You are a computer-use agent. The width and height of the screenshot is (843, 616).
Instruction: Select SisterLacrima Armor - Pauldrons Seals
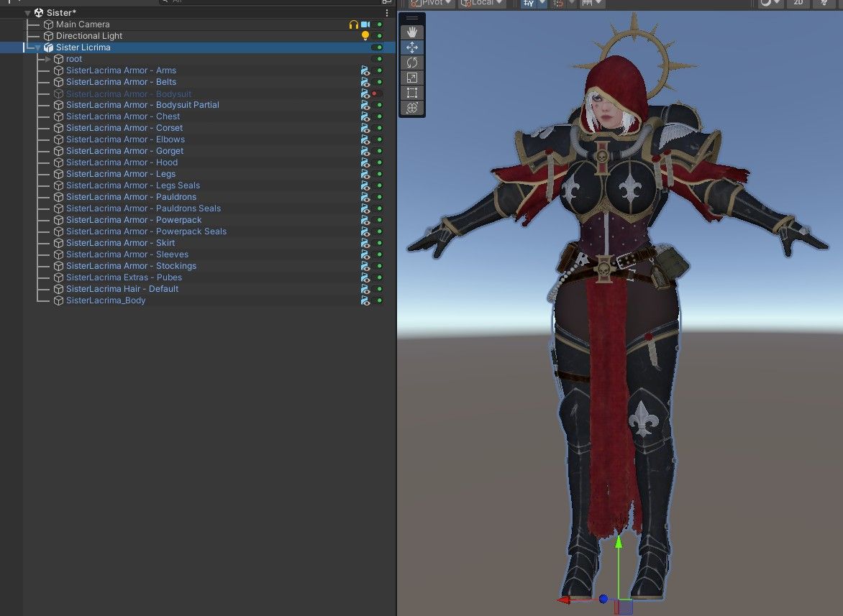(143, 208)
